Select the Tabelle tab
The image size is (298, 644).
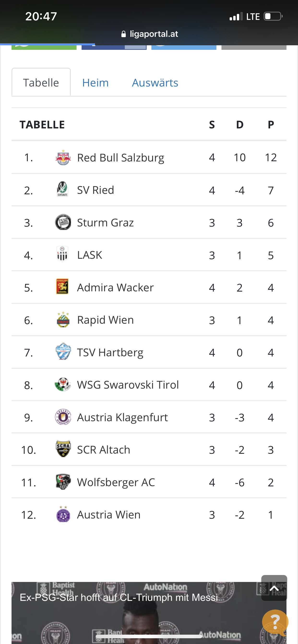[41, 82]
